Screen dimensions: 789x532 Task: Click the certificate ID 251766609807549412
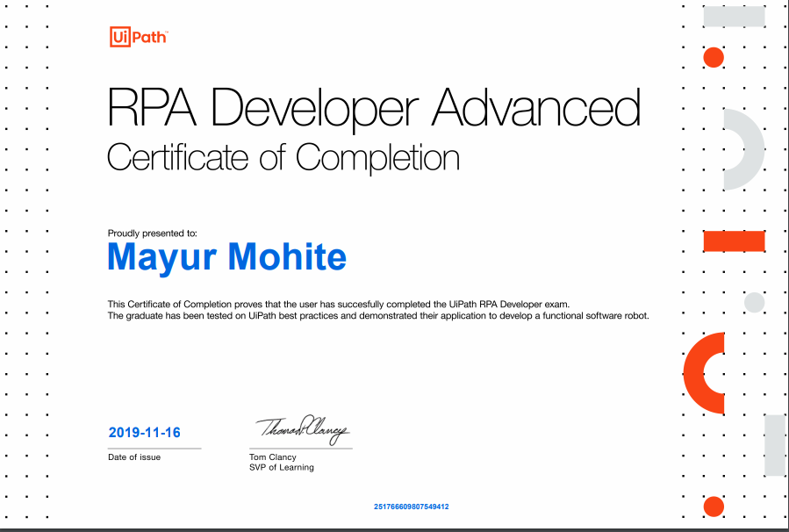pyautogui.click(x=411, y=507)
